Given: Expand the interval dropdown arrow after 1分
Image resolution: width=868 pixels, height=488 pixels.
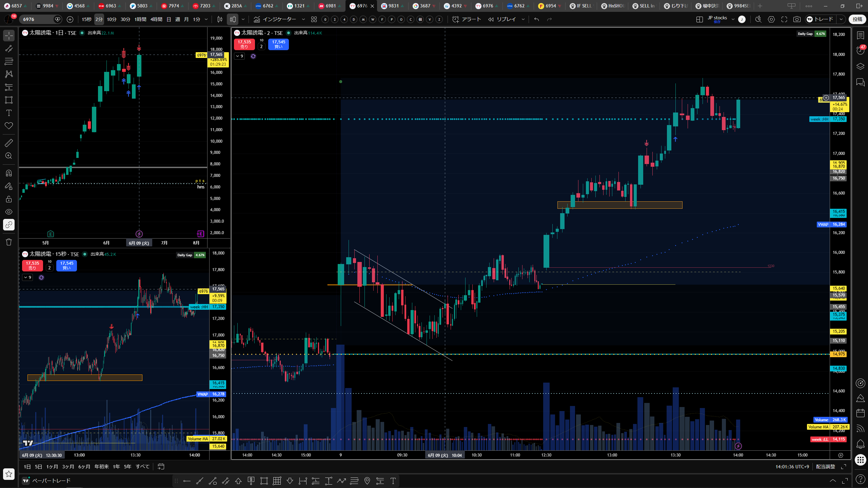Looking at the screenshot, I should click(206, 19).
